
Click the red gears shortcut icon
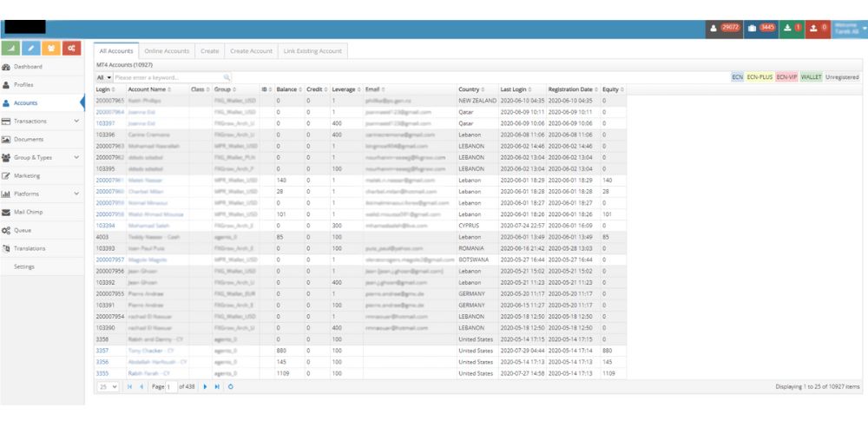pos(72,47)
